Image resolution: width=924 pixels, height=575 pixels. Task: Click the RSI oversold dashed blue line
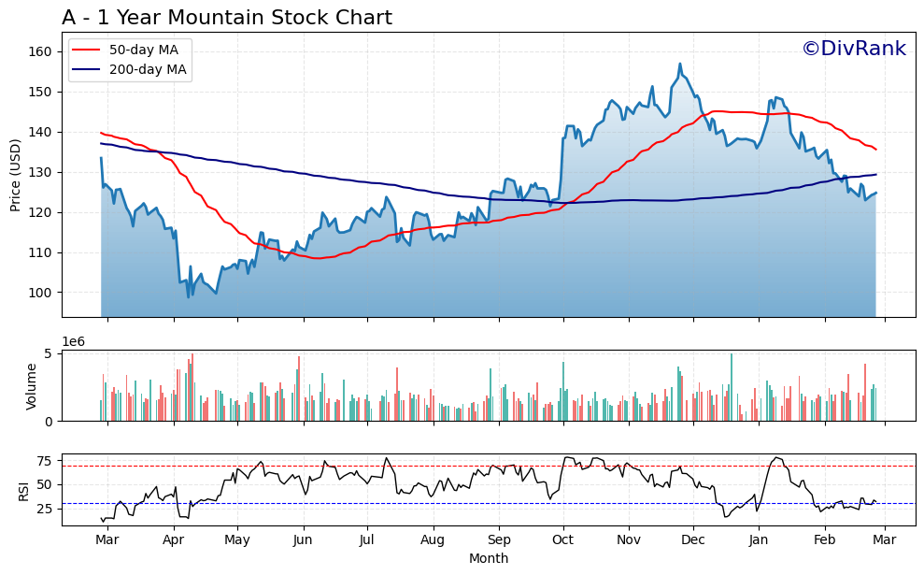pos(467,503)
